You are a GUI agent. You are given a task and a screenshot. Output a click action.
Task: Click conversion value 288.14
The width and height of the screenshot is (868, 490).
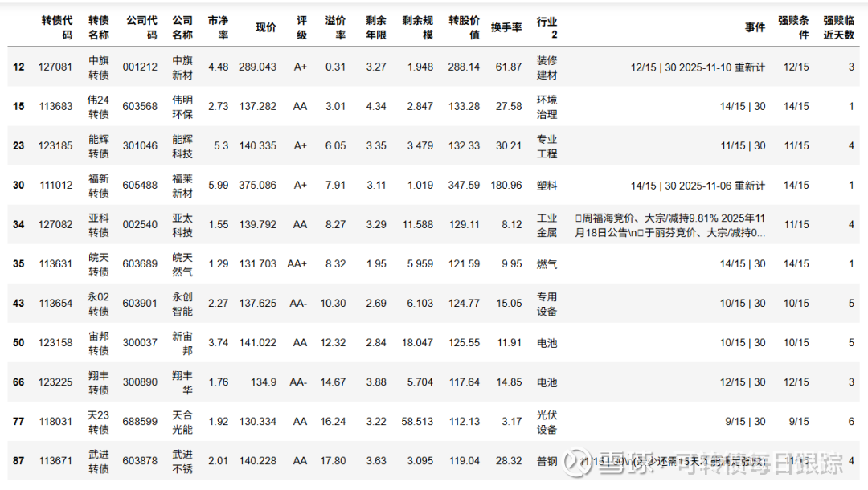(x=464, y=67)
